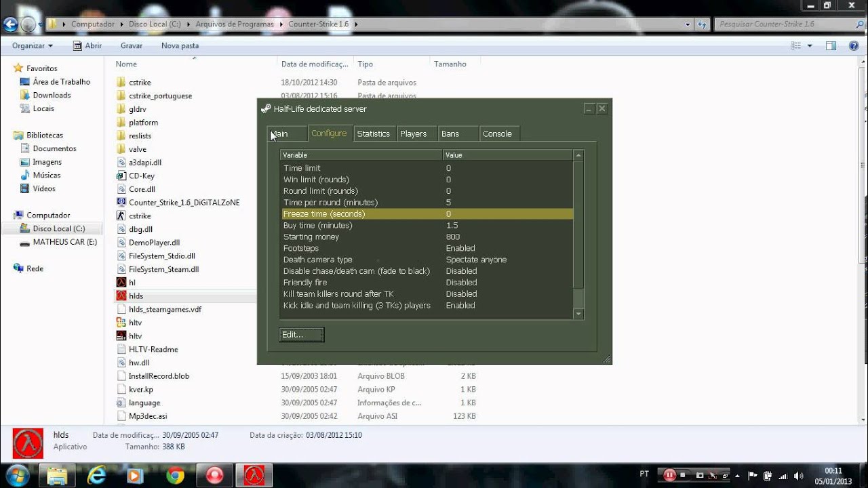
Task: Click the volume speaker tray icon
Action: [798, 476]
